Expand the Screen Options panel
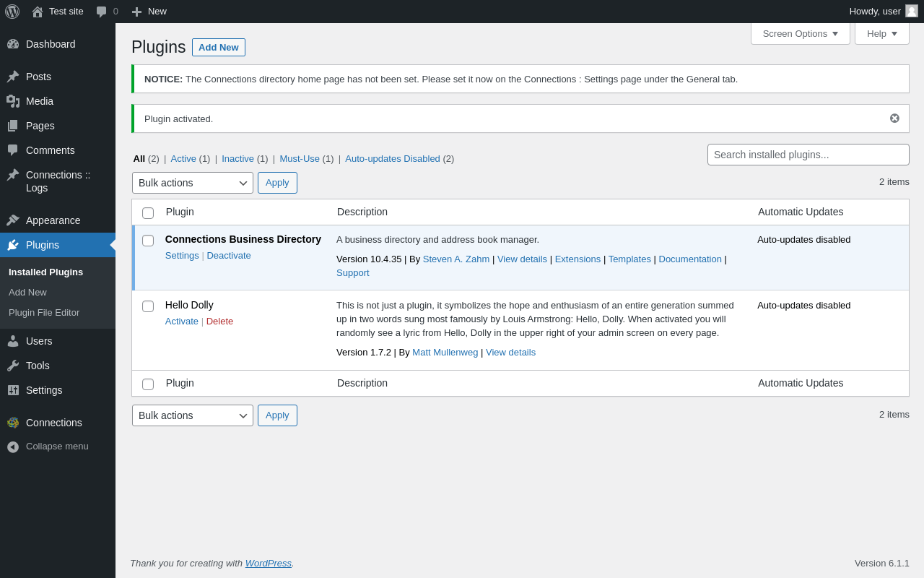This screenshot has height=578, width=924. (800, 33)
